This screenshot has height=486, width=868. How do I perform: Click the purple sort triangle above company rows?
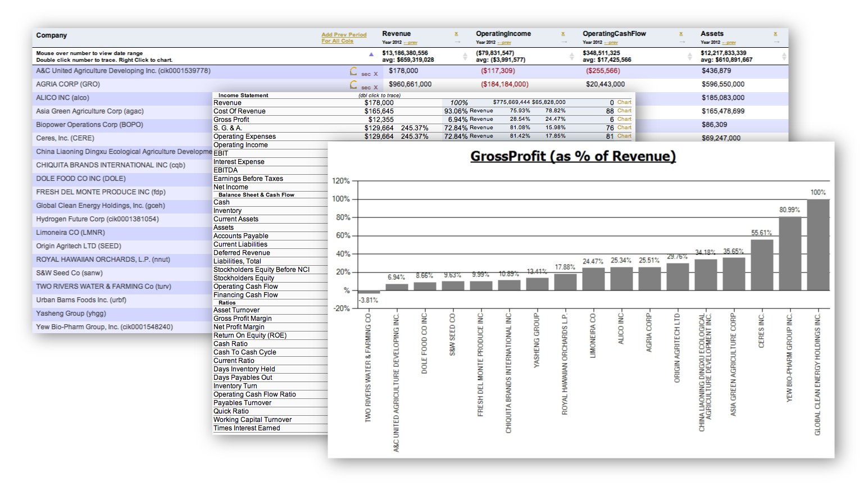[x=371, y=54]
